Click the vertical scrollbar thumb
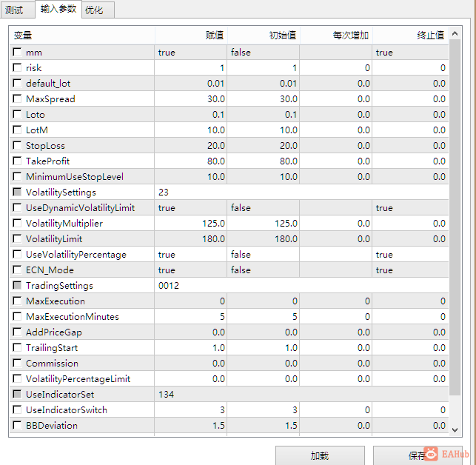476x465 pixels. (x=455, y=217)
